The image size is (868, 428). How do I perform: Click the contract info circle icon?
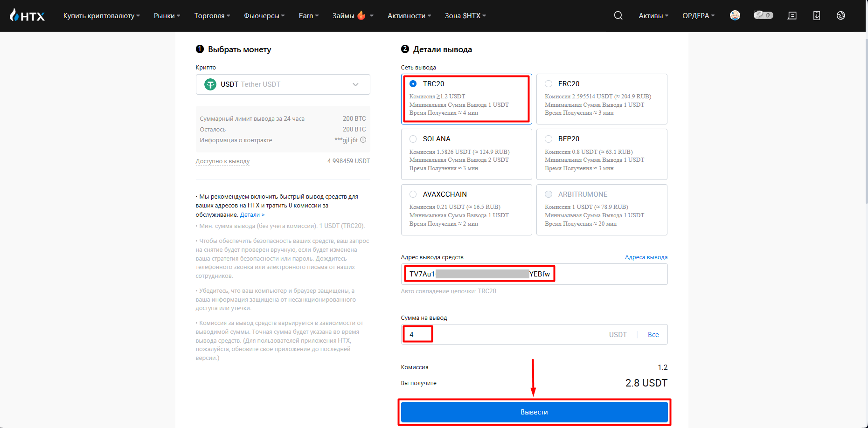(x=363, y=140)
